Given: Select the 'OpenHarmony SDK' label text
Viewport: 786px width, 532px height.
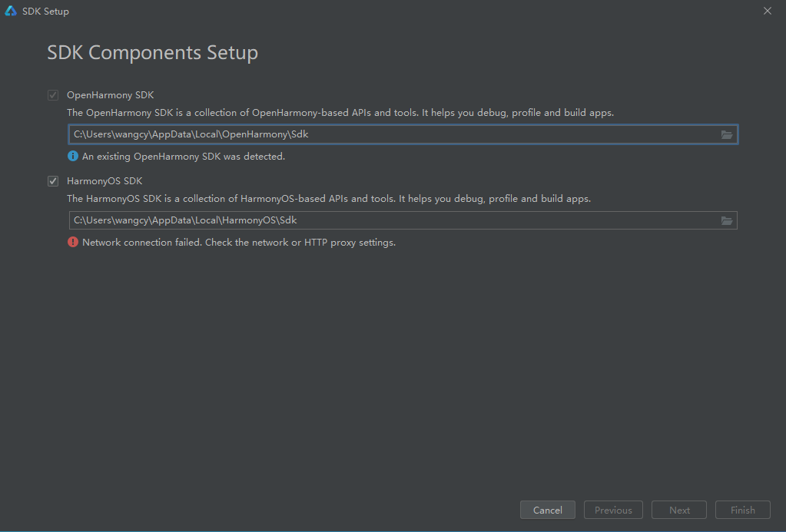Looking at the screenshot, I should click(x=111, y=95).
